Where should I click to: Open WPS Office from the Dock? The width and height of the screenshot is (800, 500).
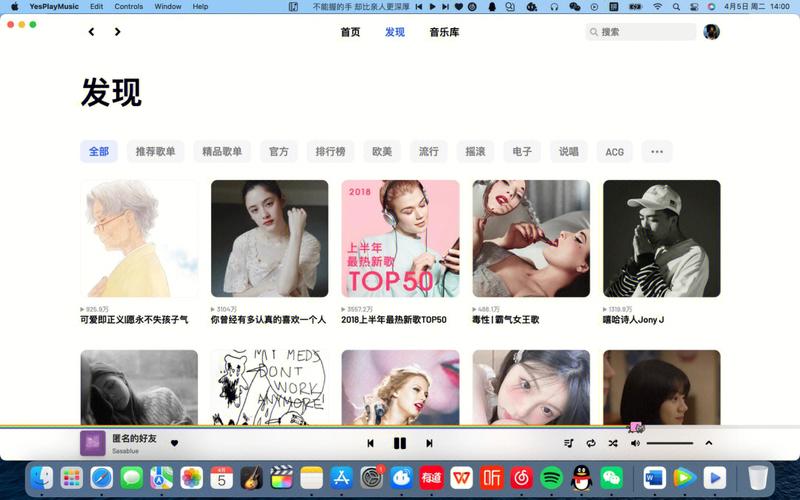462,478
